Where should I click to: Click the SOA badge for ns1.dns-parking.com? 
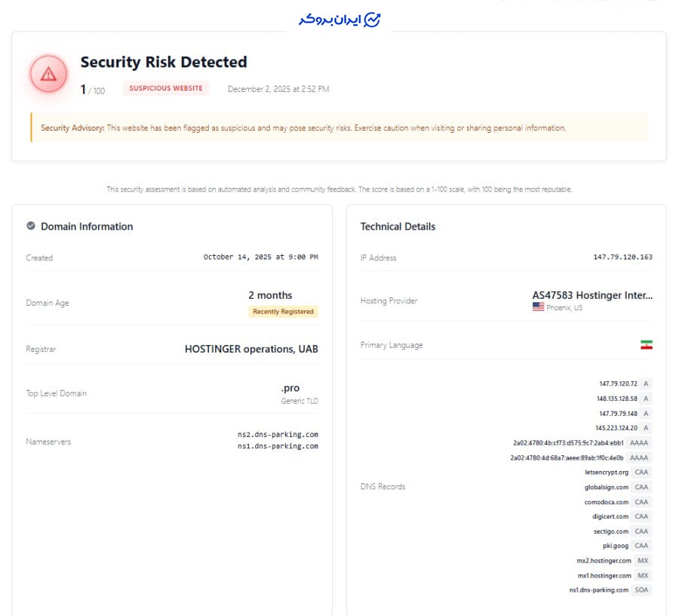(641, 590)
